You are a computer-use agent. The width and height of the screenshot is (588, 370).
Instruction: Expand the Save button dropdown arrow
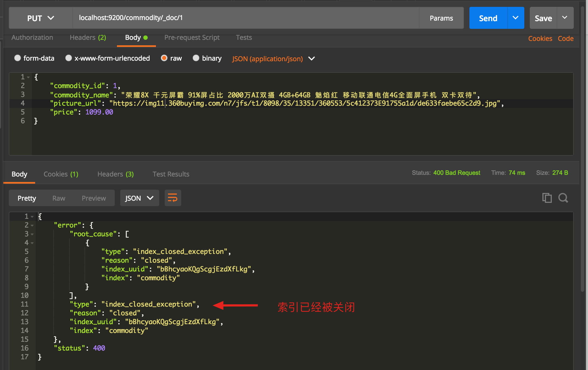565,18
